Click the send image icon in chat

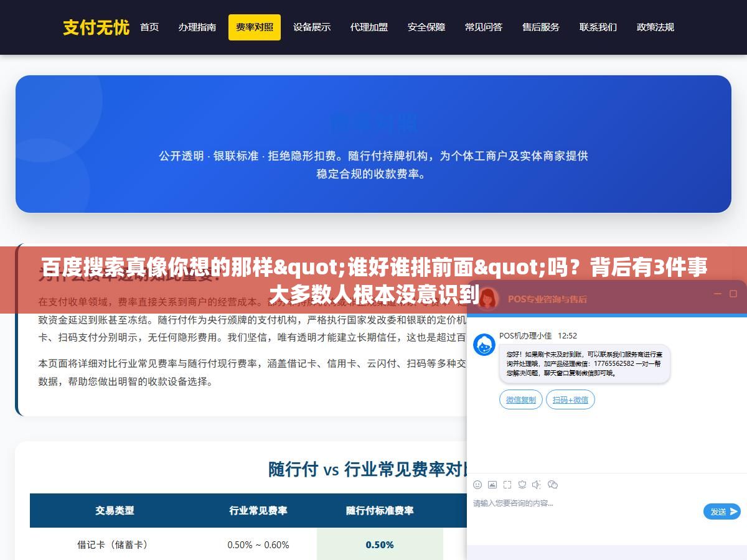tap(492, 485)
